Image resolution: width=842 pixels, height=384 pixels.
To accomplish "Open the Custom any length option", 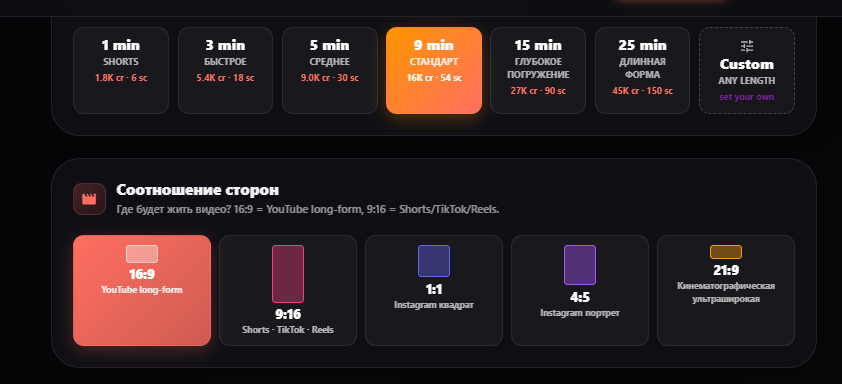I will [x=747, y=70].
